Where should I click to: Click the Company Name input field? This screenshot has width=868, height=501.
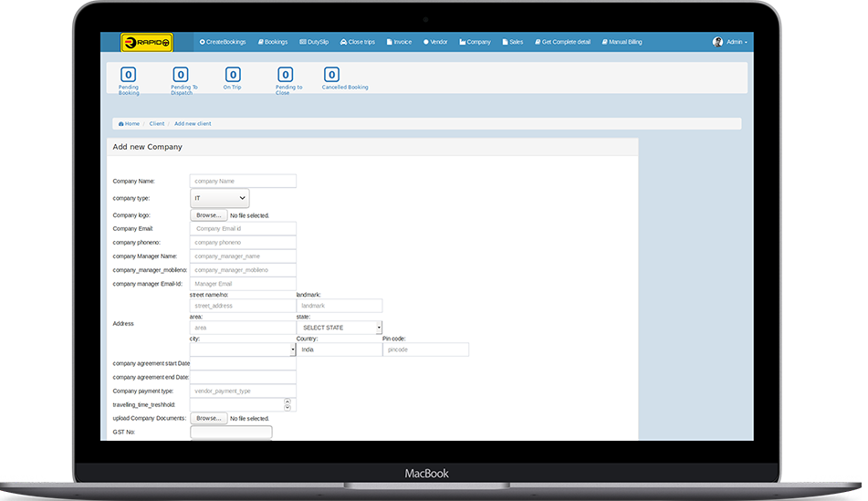pyautogui.click(x=243, y=181)
